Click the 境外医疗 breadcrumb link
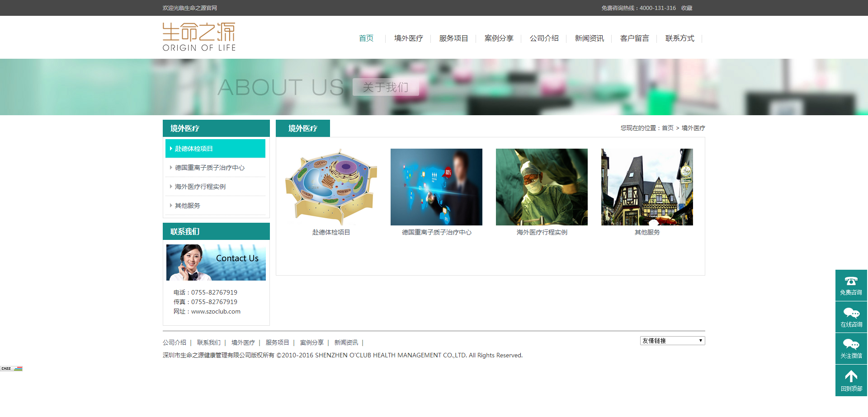Screen dimensions: 868x417 (x=693, y=128)
